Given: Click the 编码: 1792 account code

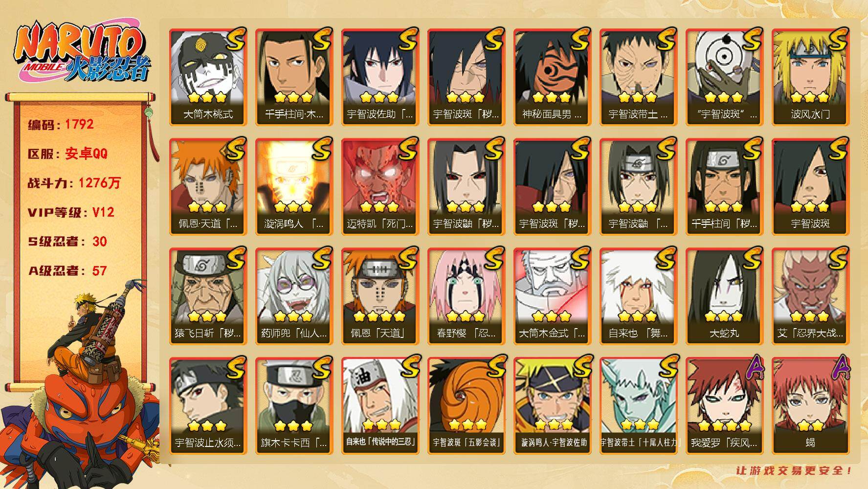Looking at the screenshot, I should click(x=61, y=125).
